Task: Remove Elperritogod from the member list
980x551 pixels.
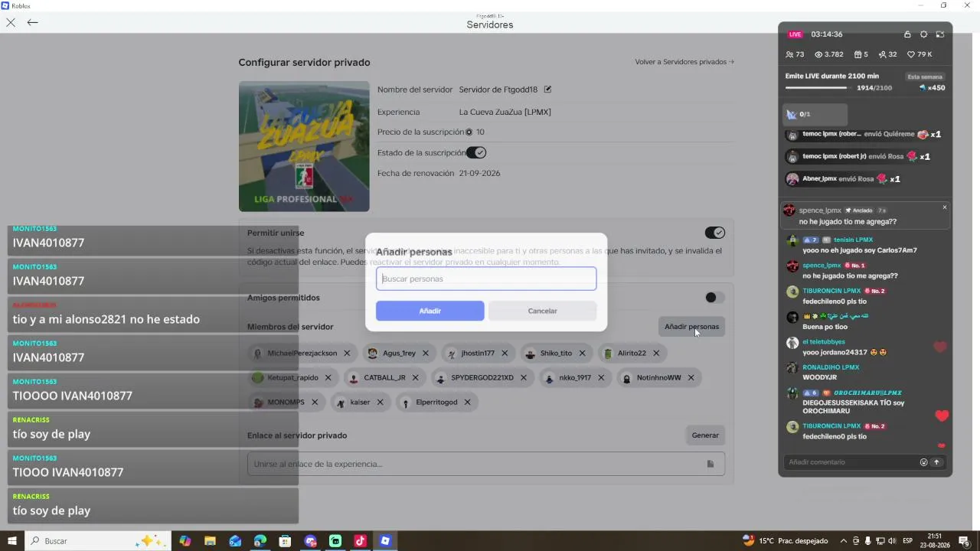Action: coord(467,403)
